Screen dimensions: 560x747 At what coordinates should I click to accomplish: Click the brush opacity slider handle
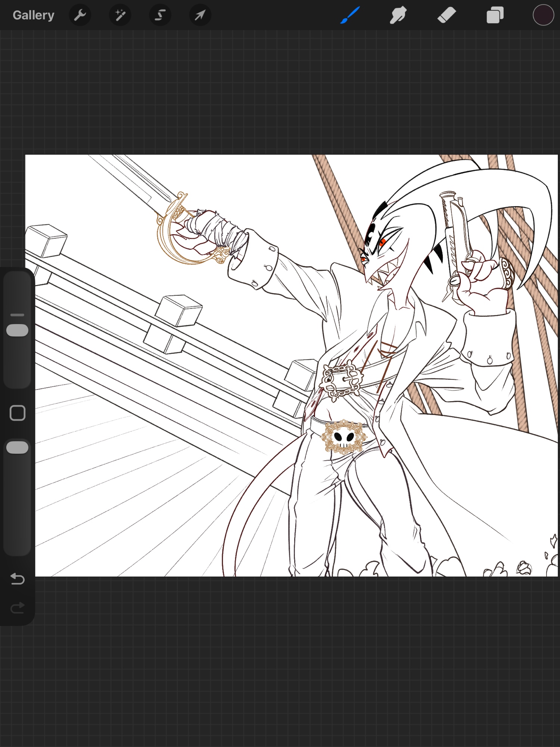(18, 447)
